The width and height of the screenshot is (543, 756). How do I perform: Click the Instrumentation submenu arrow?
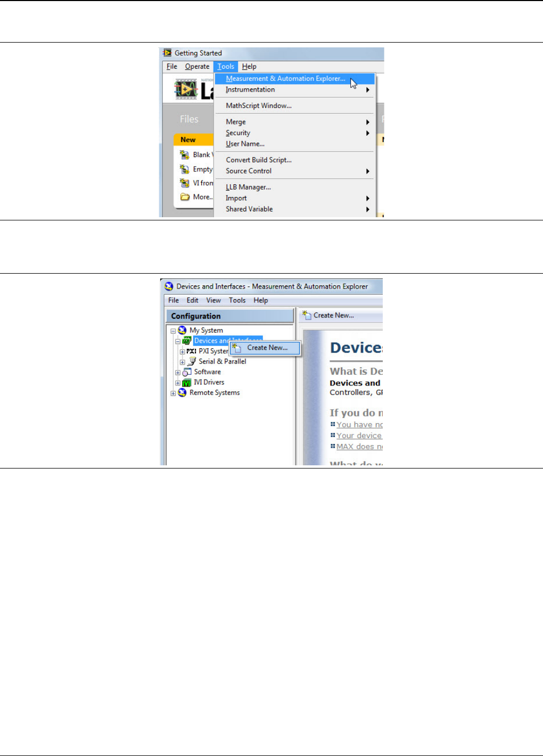tap(367, 90)
